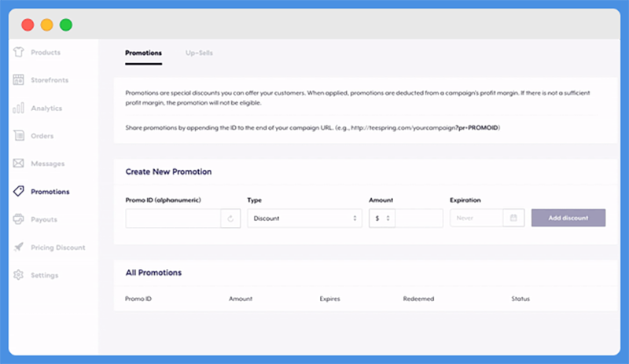The width and height of the screenshot is (629, 364).
Task: Click the Amount column header in table
Action: tap(241, 299)
